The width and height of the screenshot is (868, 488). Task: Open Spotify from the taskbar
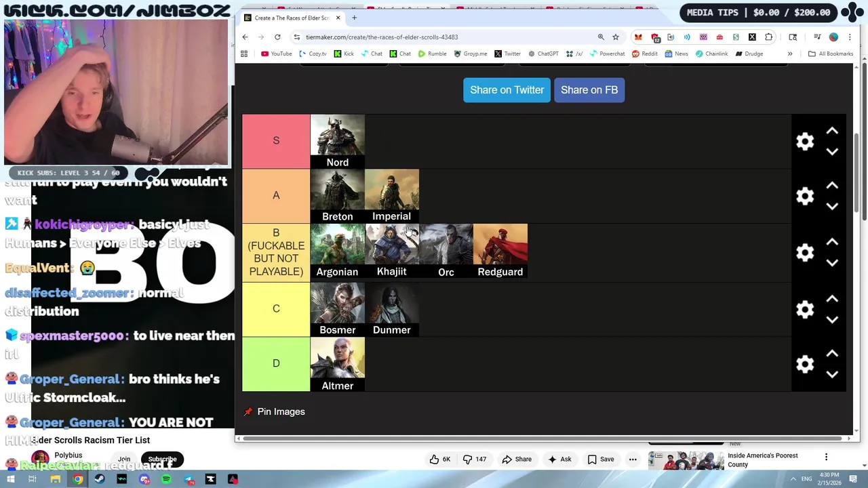[166, 479]
